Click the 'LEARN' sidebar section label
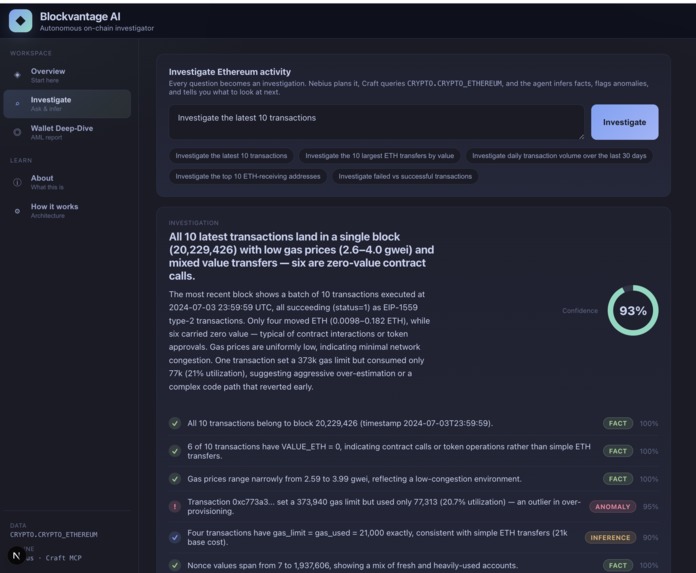The height and width of the screenshot is (573, 696). point(21,160)
